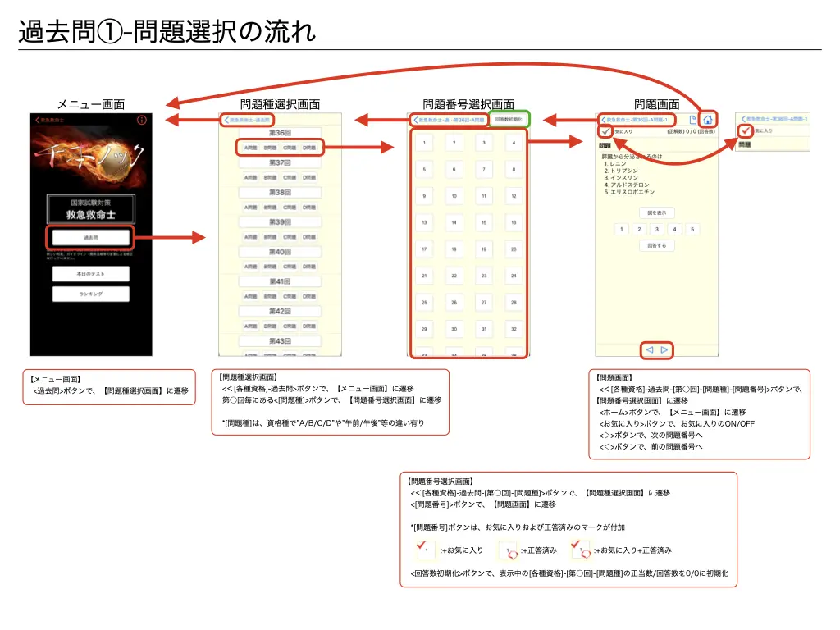Go back via 救急救命士-過去問 link on type selection screen

pos(248,120)
